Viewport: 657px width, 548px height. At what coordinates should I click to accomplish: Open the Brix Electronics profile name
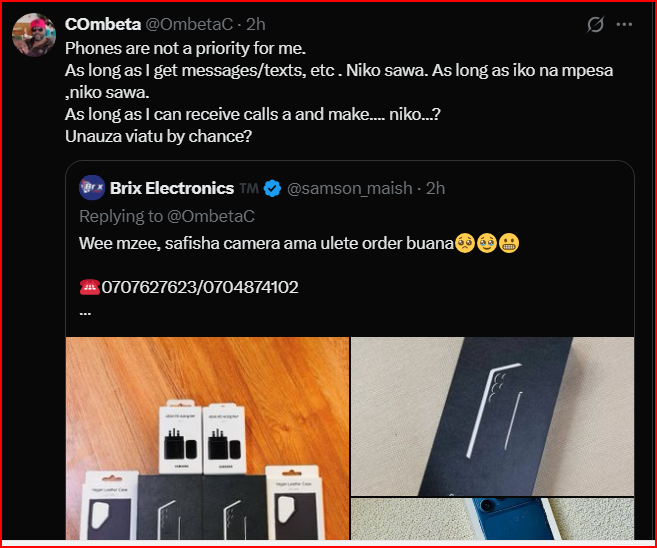coord(172,188)
